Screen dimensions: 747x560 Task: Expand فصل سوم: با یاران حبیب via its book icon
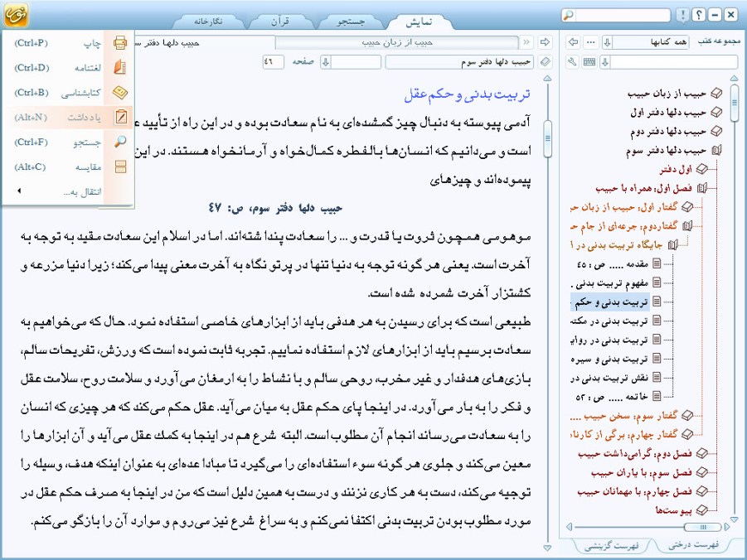[701, 472]
